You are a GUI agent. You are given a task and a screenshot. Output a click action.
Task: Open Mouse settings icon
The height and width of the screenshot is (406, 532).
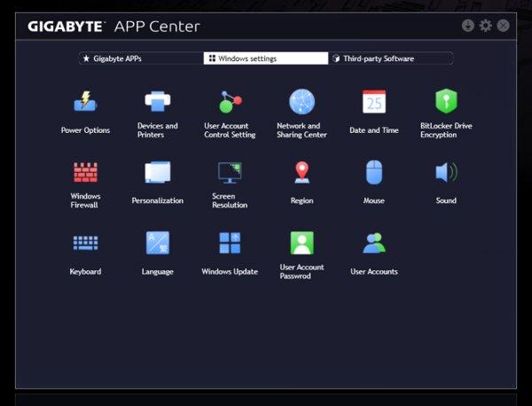click(374, 172)
